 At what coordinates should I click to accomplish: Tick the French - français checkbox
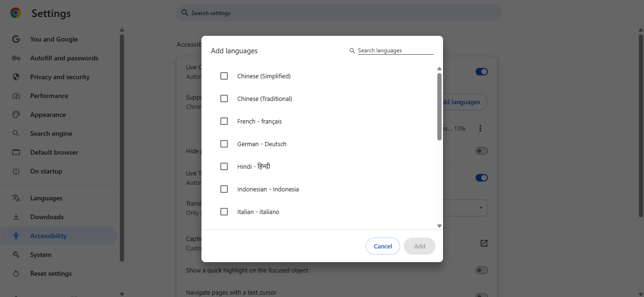coord(224,121)
